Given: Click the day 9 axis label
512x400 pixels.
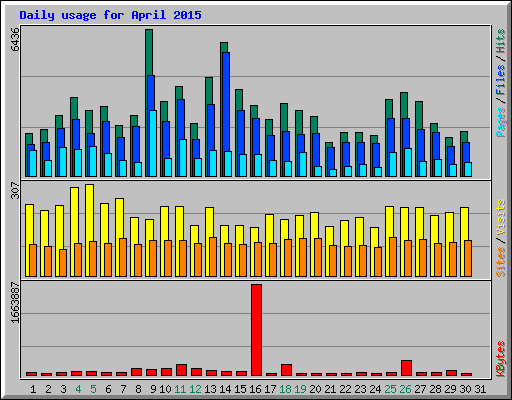Looking at the screenshot, I should (153, 389).
